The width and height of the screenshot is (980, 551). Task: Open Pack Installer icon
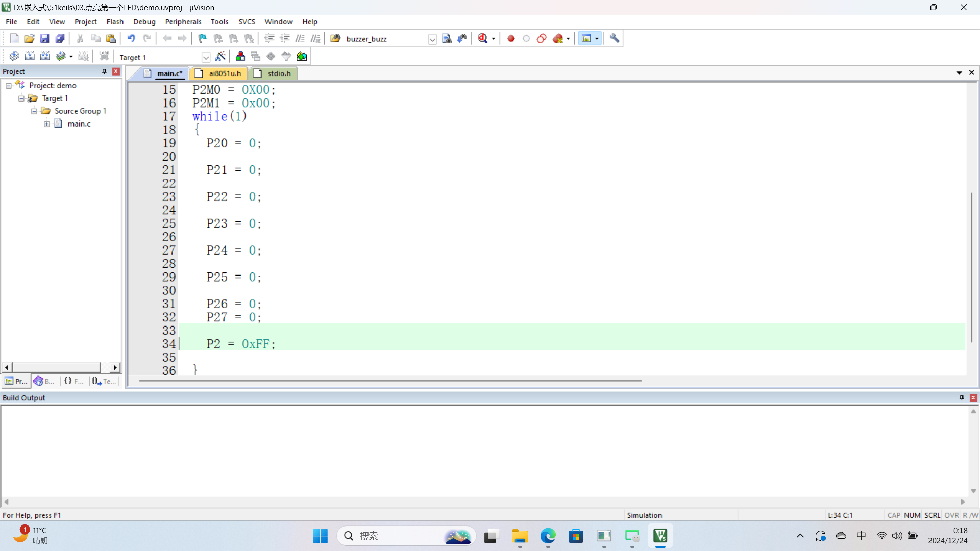click(302, 56)
